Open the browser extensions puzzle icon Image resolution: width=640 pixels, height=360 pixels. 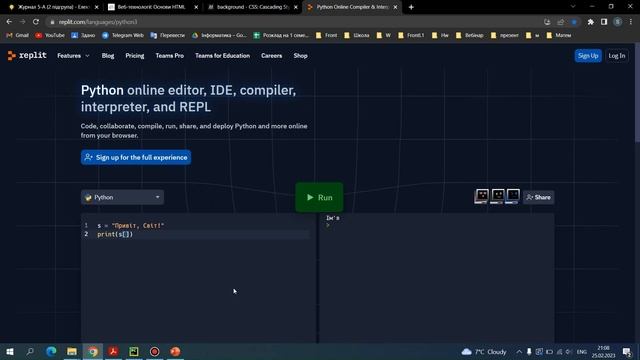pyautogui.click(x=590, y=22)
